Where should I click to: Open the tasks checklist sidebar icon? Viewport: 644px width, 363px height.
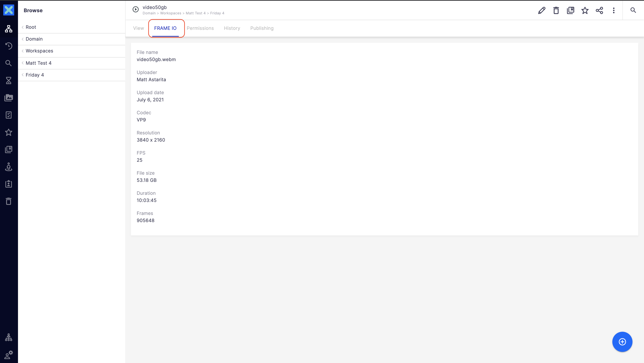(9, 115)
